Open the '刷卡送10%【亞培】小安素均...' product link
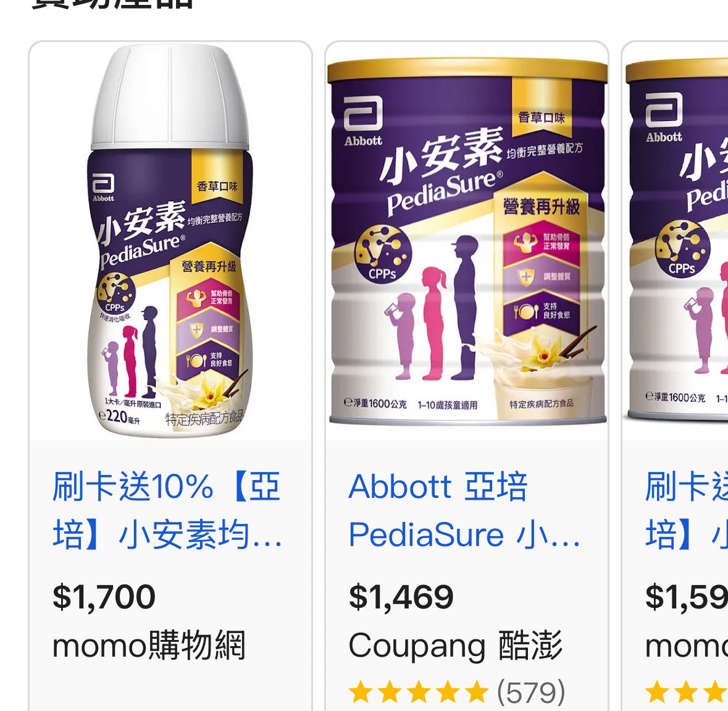Screen dimensions: 728x711 pyautogui.click(x=167, y=510)
